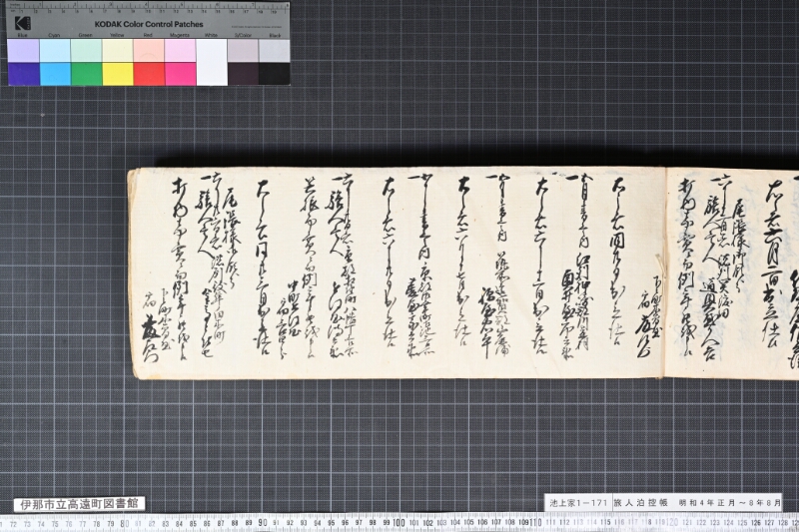Click the KODAK Color Control Patches title
799x532 pixels.
(x=149, y=24)
